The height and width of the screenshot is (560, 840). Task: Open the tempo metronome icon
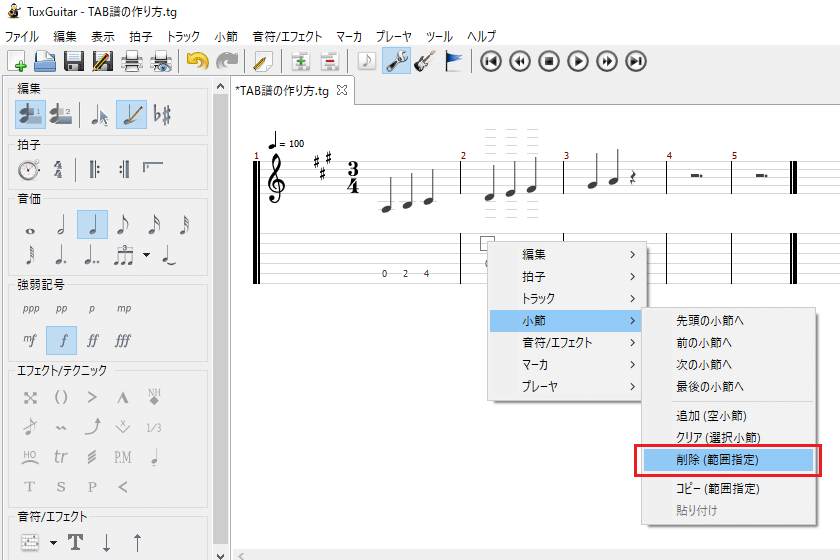(29, 169)
